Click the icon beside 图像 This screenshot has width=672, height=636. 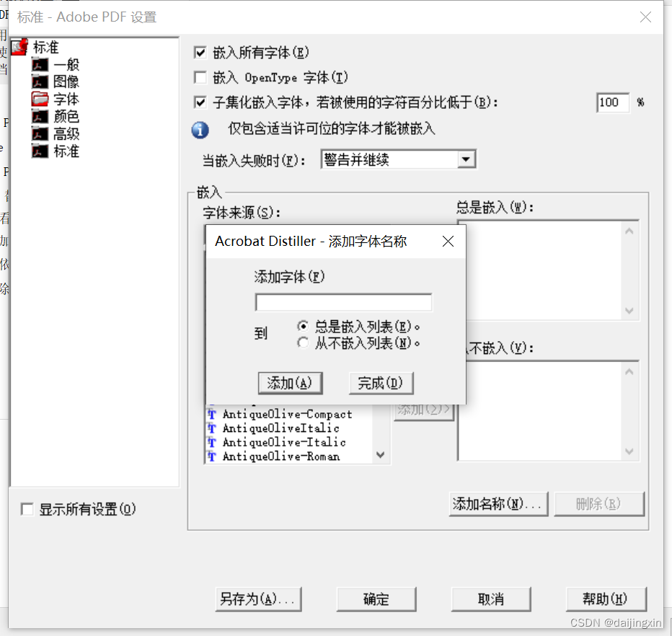[x=40, y=81]
